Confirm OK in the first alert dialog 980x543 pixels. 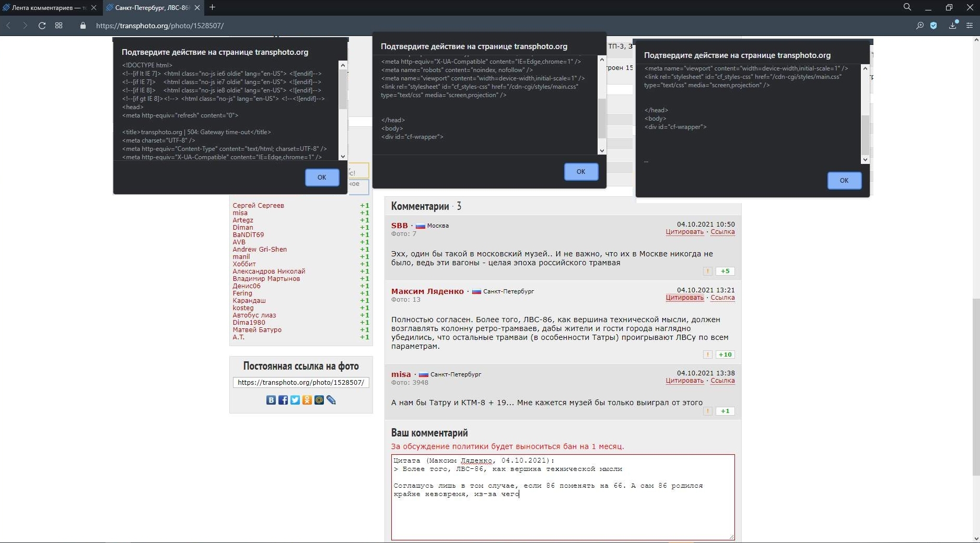[x=322, y=178]
